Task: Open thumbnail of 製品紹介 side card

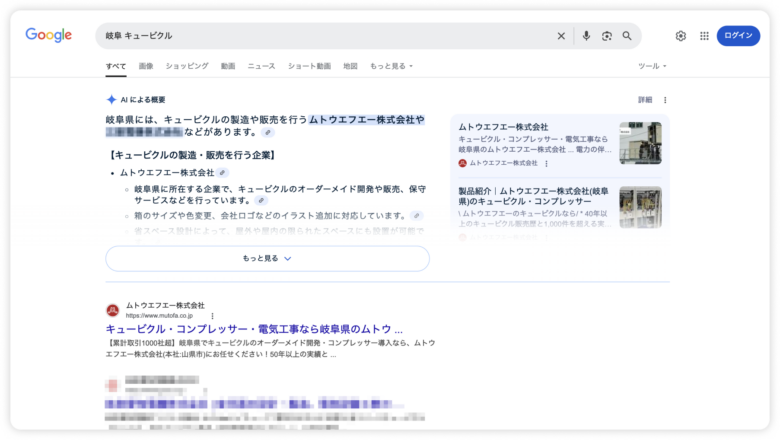Action: click(x=640, y=207)
